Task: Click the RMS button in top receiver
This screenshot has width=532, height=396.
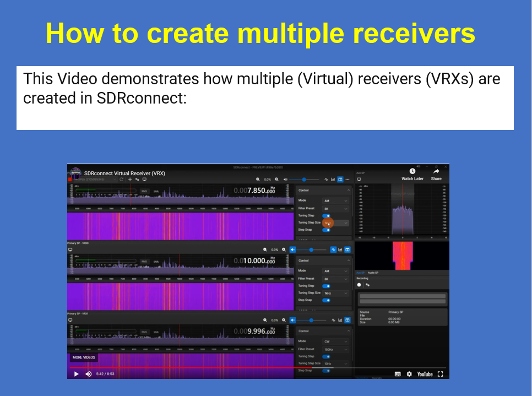Action: (144, 191)
